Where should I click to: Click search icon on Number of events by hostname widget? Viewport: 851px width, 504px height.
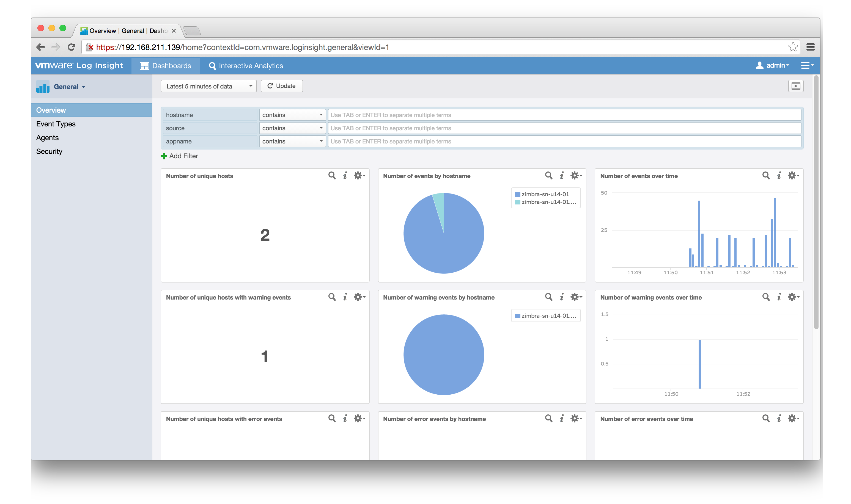[x=548, y=175]
